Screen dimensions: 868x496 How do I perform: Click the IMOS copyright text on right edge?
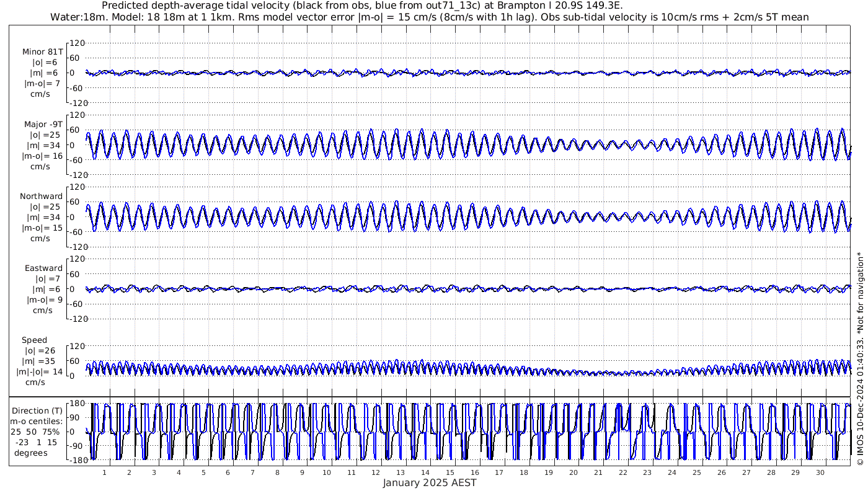pyautogui.click(x=860, y=360)
